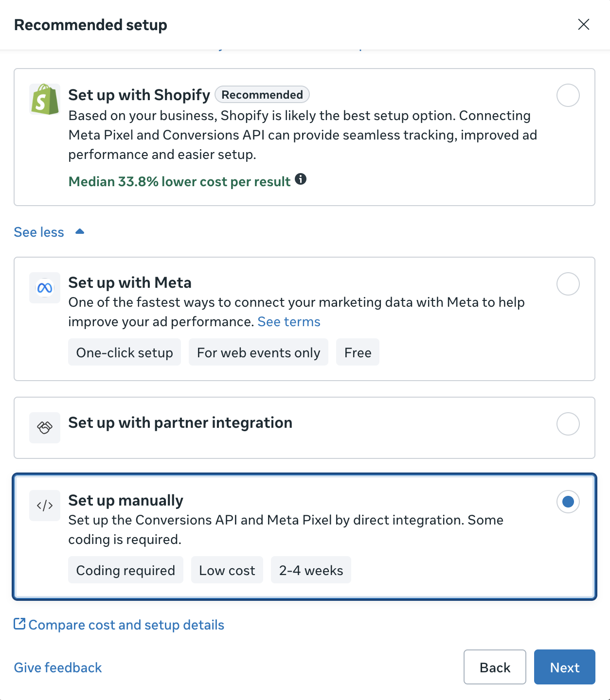
Task: Select the Set up with Shopify radio button
Action: click(568, 95)
